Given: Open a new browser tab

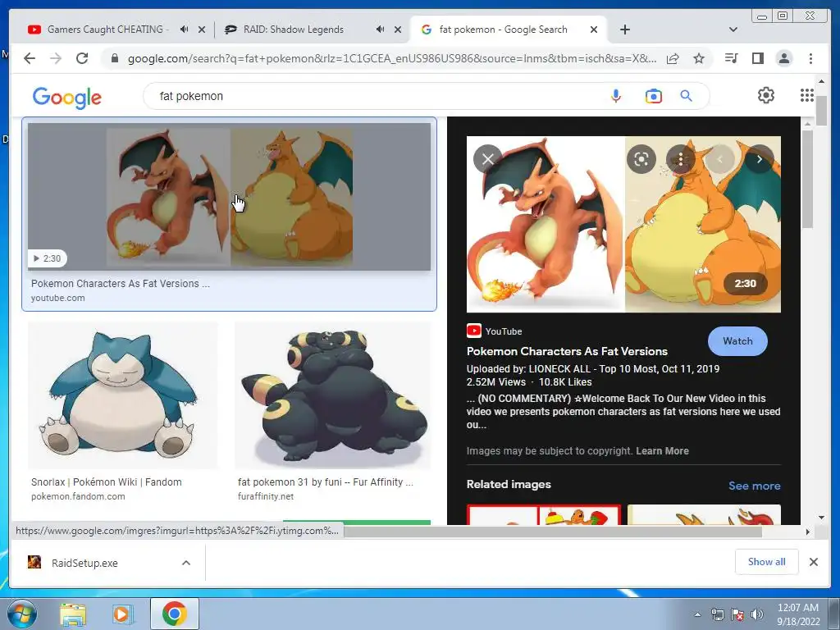Looking at the screenshot, I should click(624, 30).
